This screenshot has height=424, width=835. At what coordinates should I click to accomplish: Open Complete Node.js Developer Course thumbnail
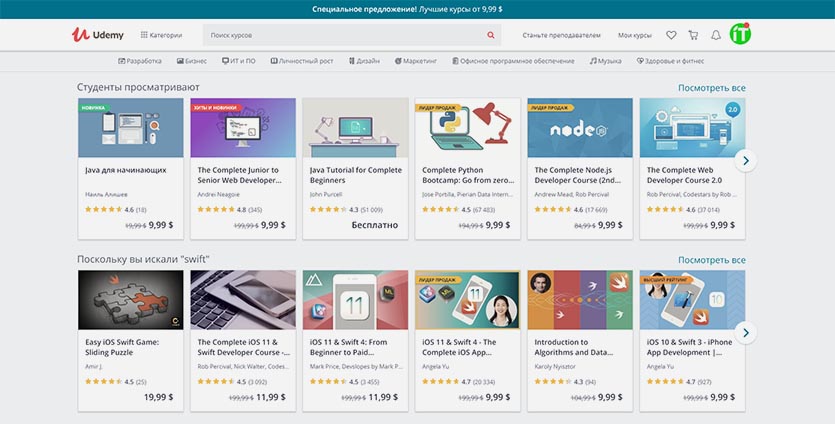[580, 128]
